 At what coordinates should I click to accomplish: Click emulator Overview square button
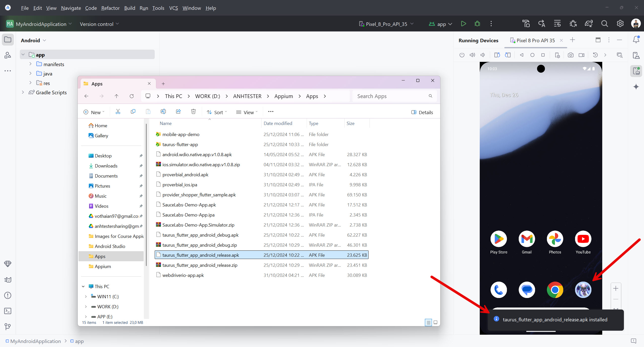[543, 55]
